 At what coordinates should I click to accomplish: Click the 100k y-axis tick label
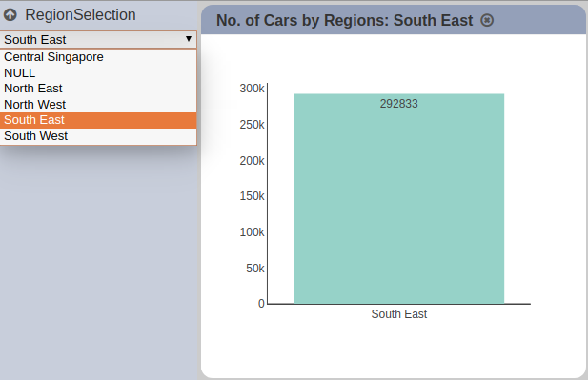click(x=252, y=232)
